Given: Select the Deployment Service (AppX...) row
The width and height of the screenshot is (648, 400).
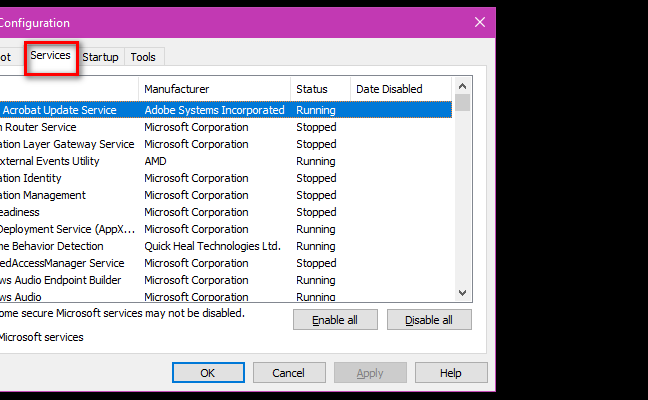Looking at the screenshot, I should pyautogui.click(x=226, y=229).
